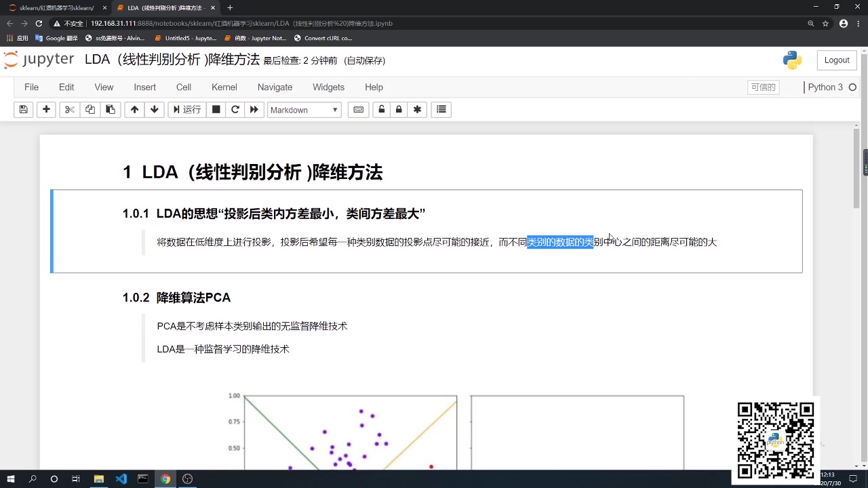Restart and run all with fast-forward icon
Viewport: 868px width, 488px height.
coord(254,110)
